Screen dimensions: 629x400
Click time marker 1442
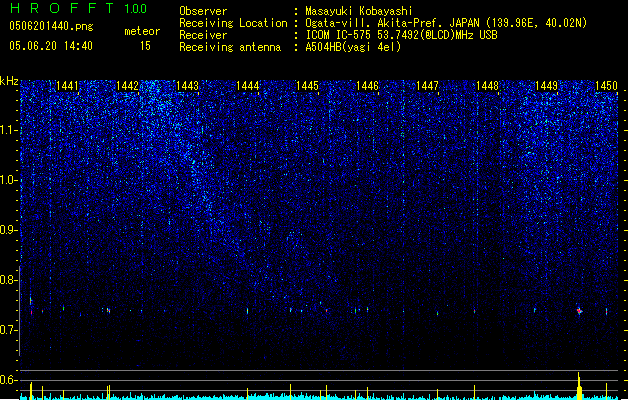pyautogui.click(x=127, y=86)
